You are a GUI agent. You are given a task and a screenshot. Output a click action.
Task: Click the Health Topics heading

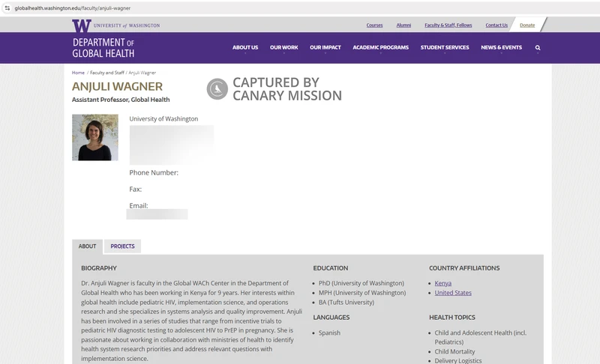pyautogui.click(x=452, y=318)
